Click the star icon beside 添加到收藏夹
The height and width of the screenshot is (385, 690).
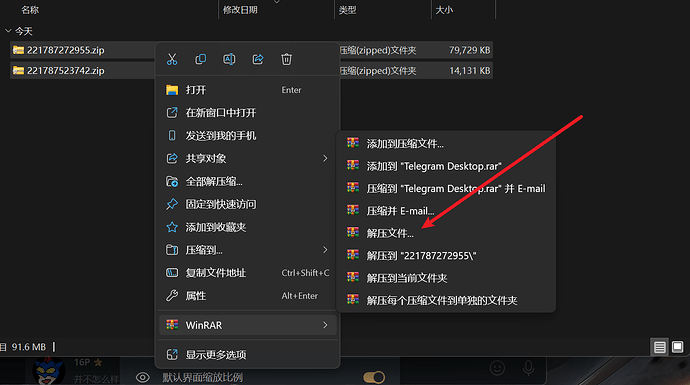(172, 227)
